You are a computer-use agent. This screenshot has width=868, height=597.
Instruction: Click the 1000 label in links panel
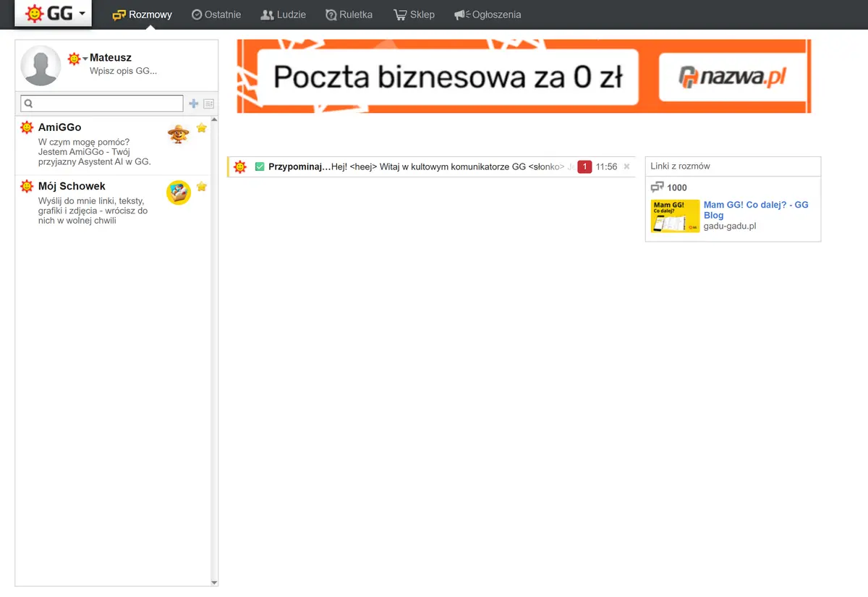(x=677, y=187)
